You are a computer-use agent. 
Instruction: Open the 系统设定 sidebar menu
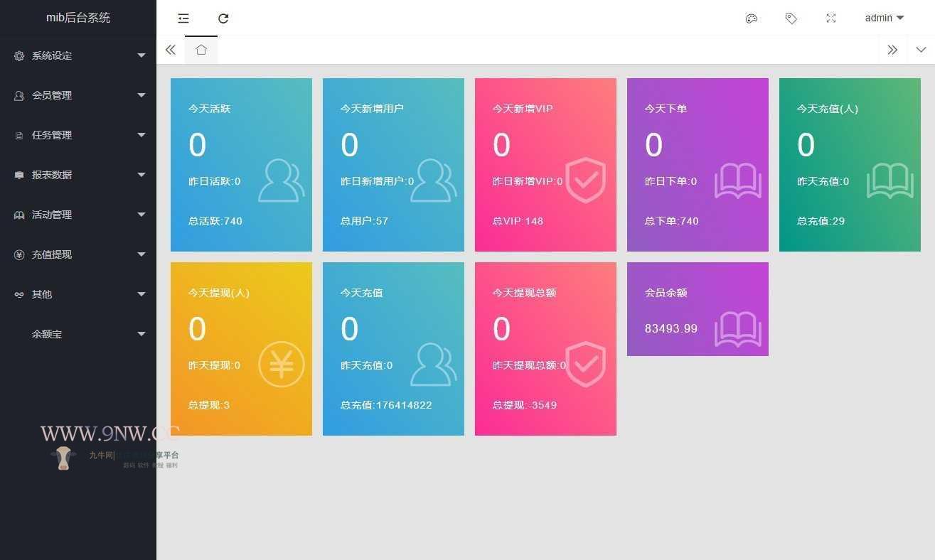point(78,55)
